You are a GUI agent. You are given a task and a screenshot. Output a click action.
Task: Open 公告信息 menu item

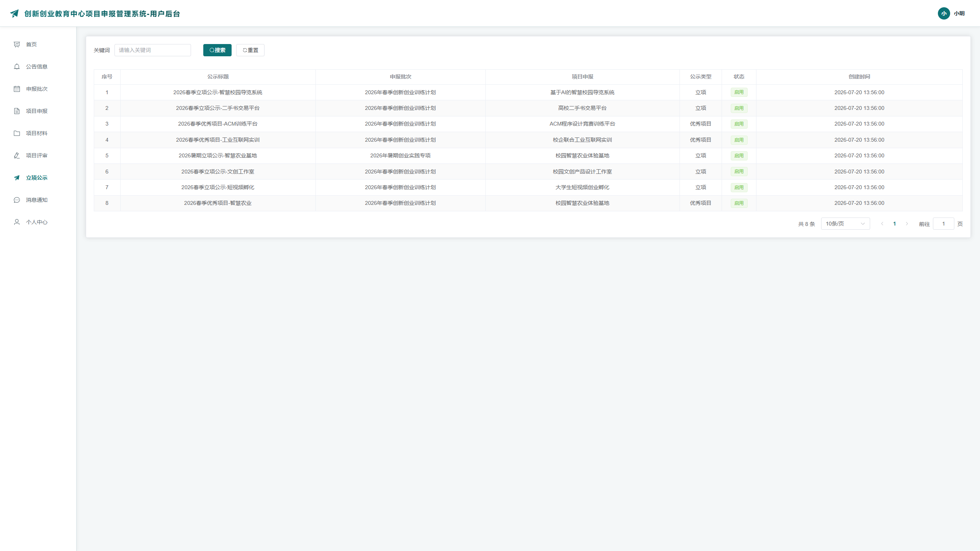tap(38, 67)
